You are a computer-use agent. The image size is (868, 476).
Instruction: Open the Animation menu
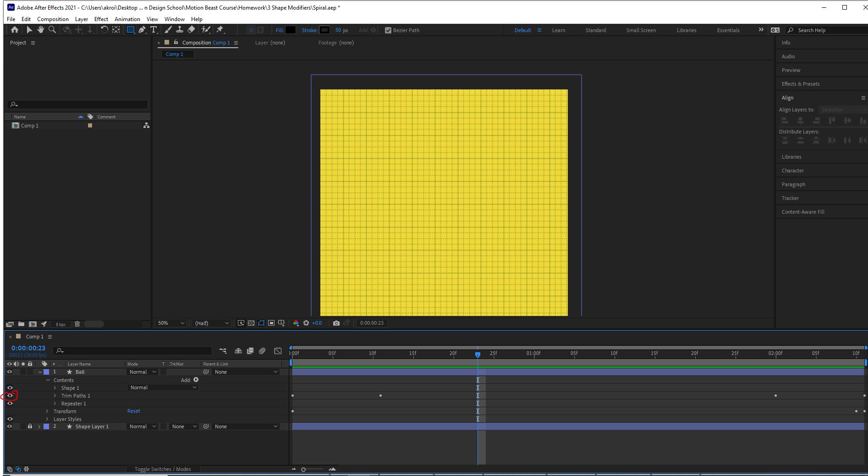(x=127, y=19)
